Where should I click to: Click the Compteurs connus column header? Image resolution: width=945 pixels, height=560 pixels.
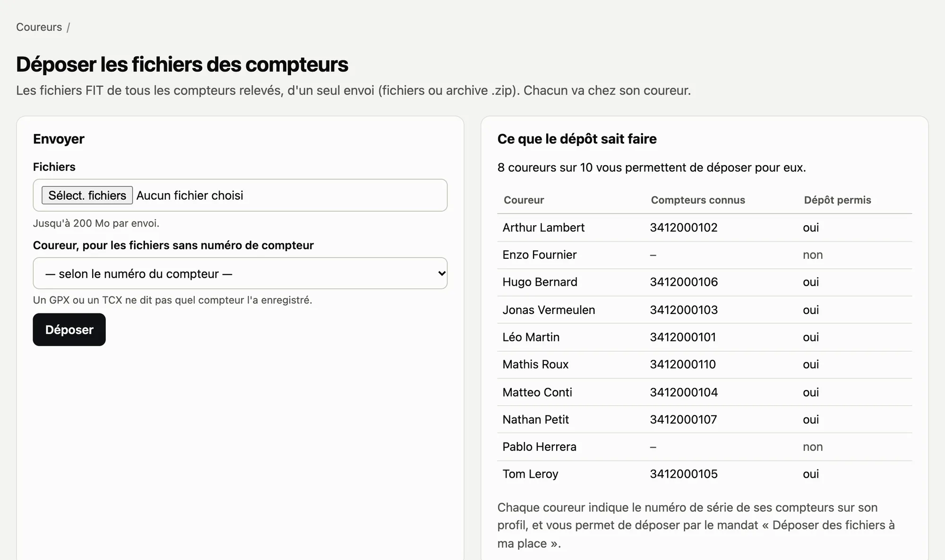click(698, 200)
